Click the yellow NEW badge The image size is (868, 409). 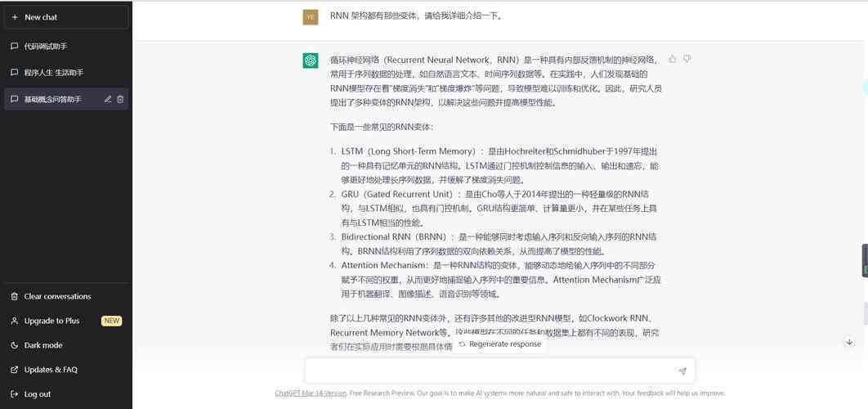coord(111,321)
